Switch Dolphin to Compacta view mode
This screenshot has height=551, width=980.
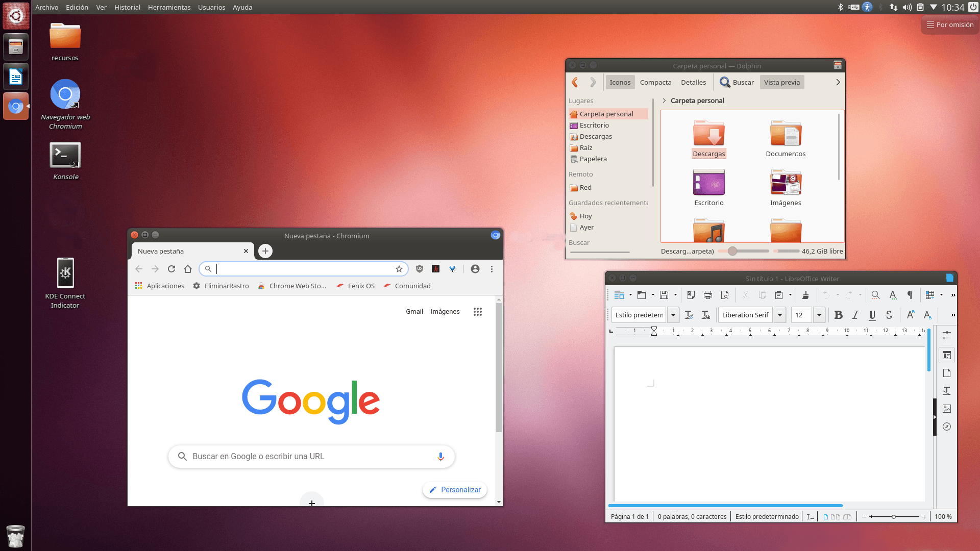655,82
